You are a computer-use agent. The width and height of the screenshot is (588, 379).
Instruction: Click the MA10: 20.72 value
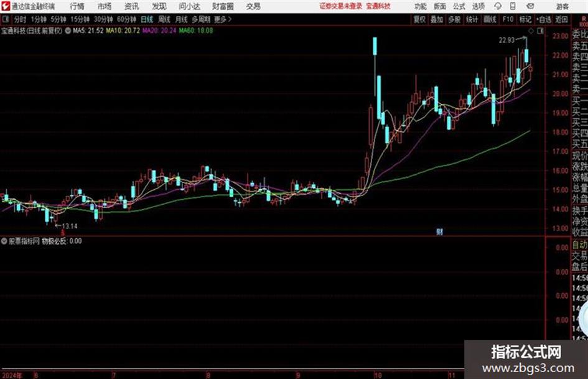(123, 30)
